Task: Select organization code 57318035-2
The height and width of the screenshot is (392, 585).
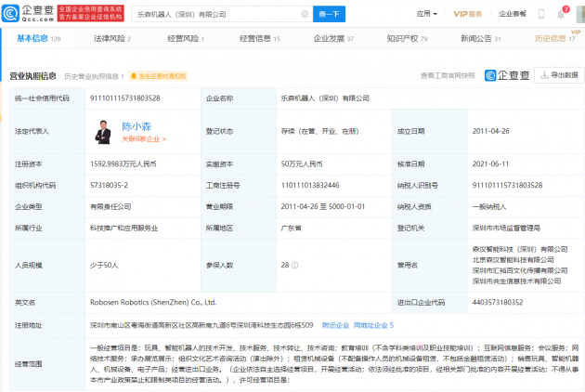Action: [x=109, y=185]
